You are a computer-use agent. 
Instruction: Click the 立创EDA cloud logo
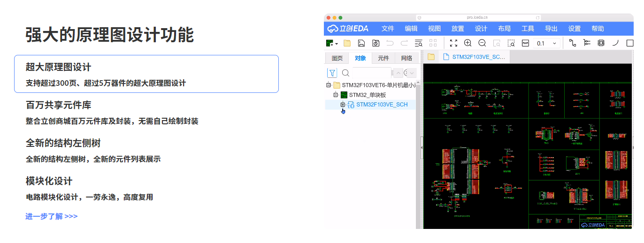(x=348, y=29)
